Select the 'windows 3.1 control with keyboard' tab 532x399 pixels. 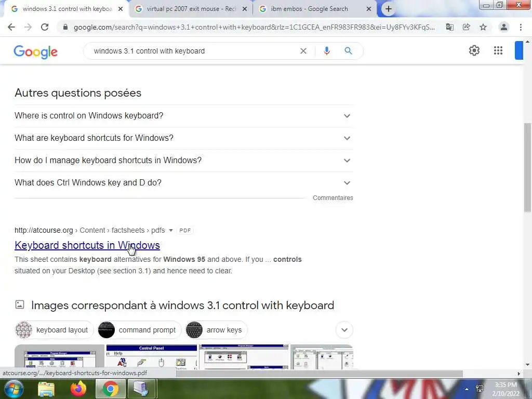(67, 9)
